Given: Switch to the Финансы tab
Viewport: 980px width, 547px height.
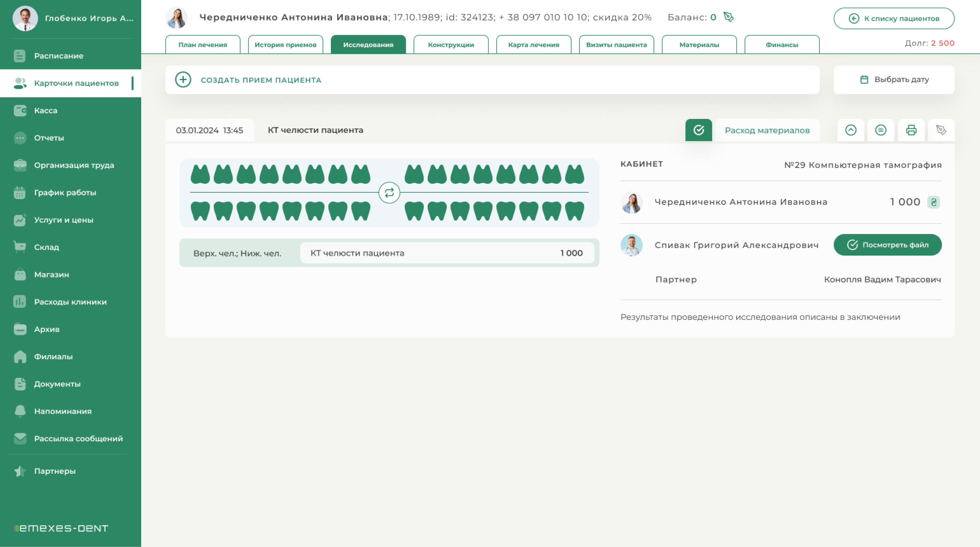Looking at the screenshot, I should point(781,45).
